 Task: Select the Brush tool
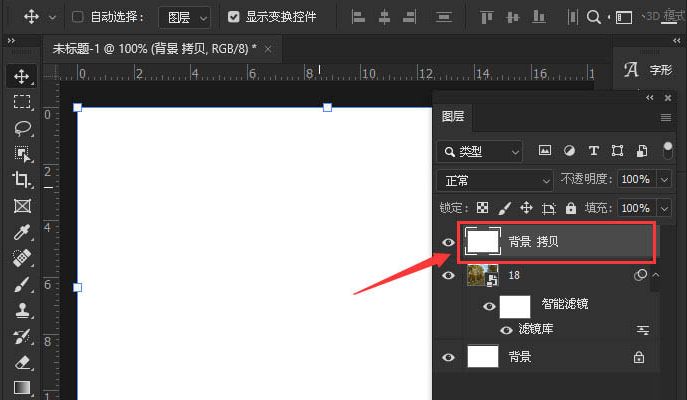click(x=22, y=284)
